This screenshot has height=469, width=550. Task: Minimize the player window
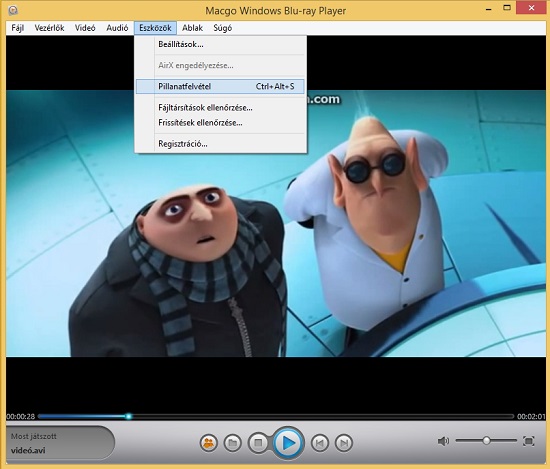coord(488,9)
